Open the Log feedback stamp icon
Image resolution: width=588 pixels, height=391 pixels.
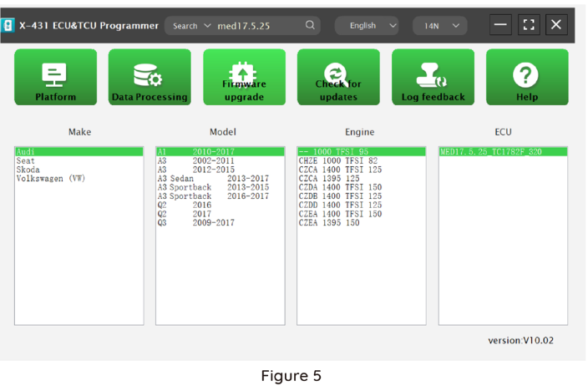(x=433, y=77)
